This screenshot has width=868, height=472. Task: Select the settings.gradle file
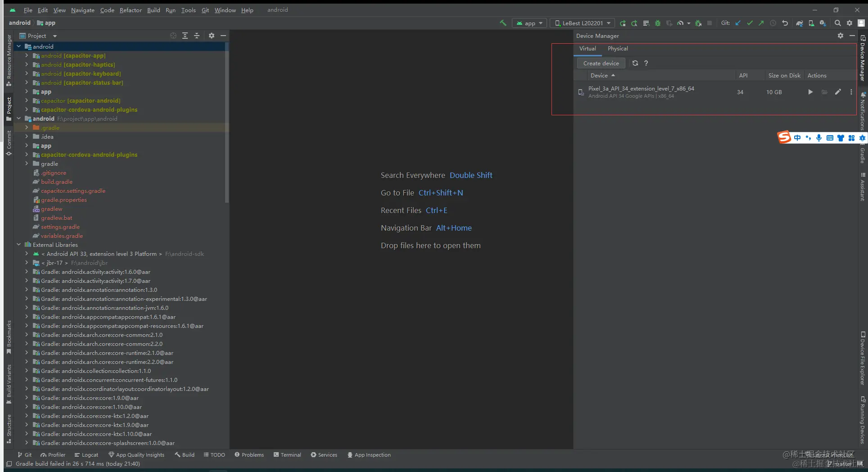[x=60, y=227]
